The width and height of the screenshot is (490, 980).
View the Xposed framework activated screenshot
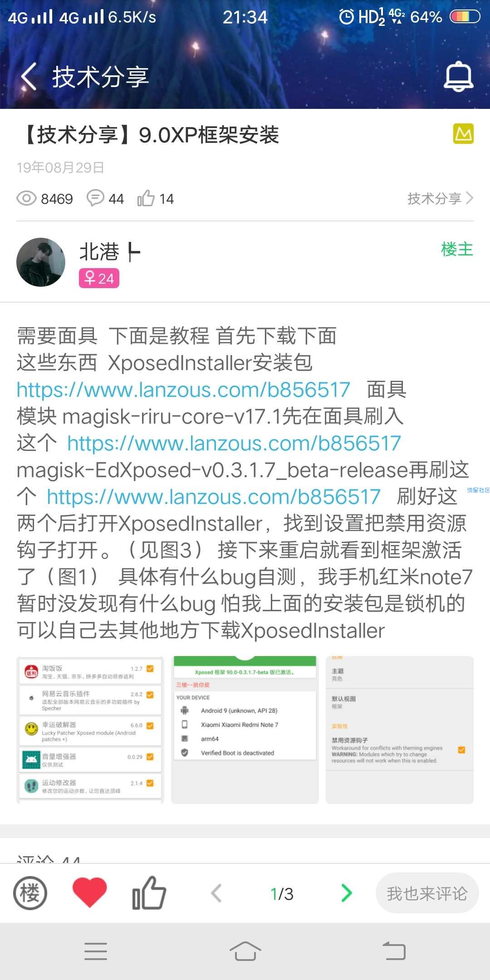point(245,730)
